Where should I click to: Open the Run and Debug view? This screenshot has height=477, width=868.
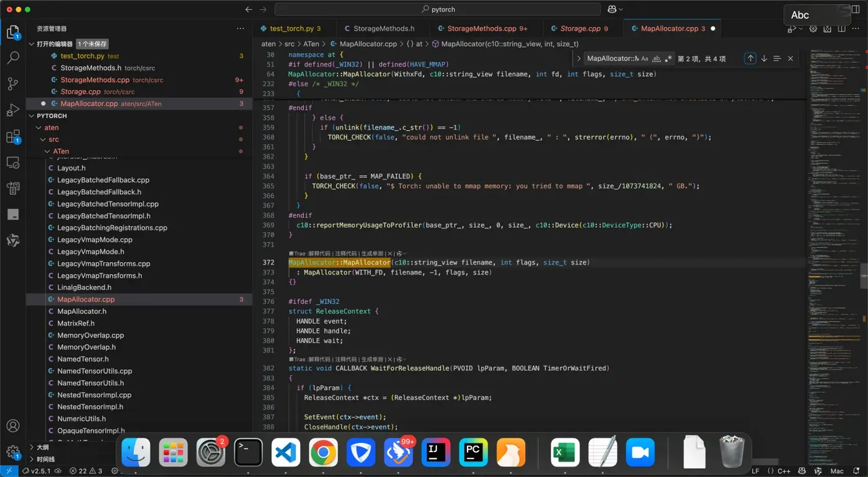point(13,110)
